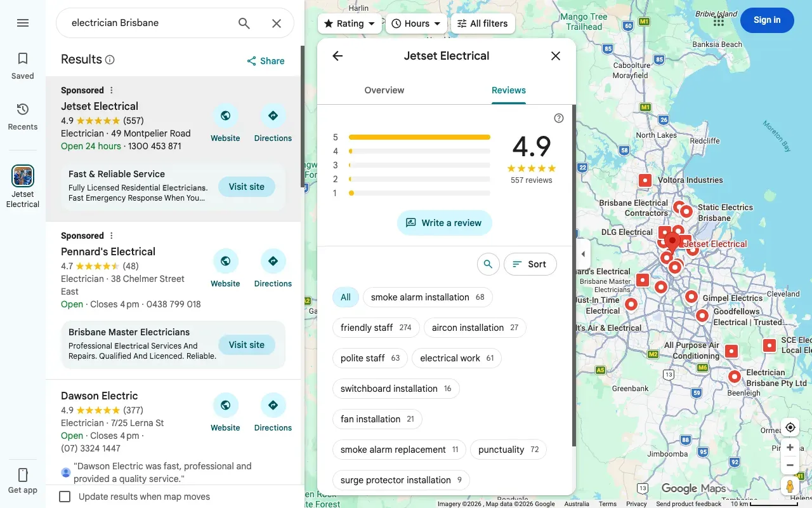Open Google apps grid
Image resolution: width=812 pixels, height=508 pixels.
719,20
